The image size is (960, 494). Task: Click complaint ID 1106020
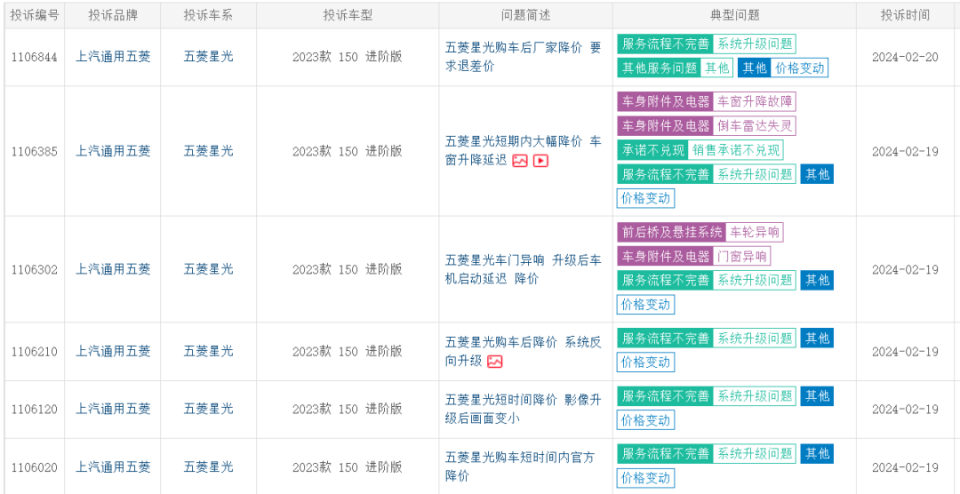[34, 467]
